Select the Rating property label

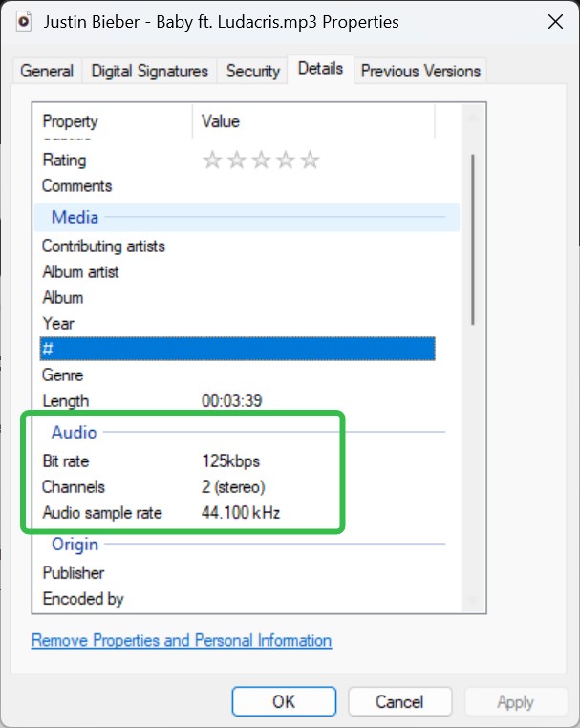click(x=64, y=161)
